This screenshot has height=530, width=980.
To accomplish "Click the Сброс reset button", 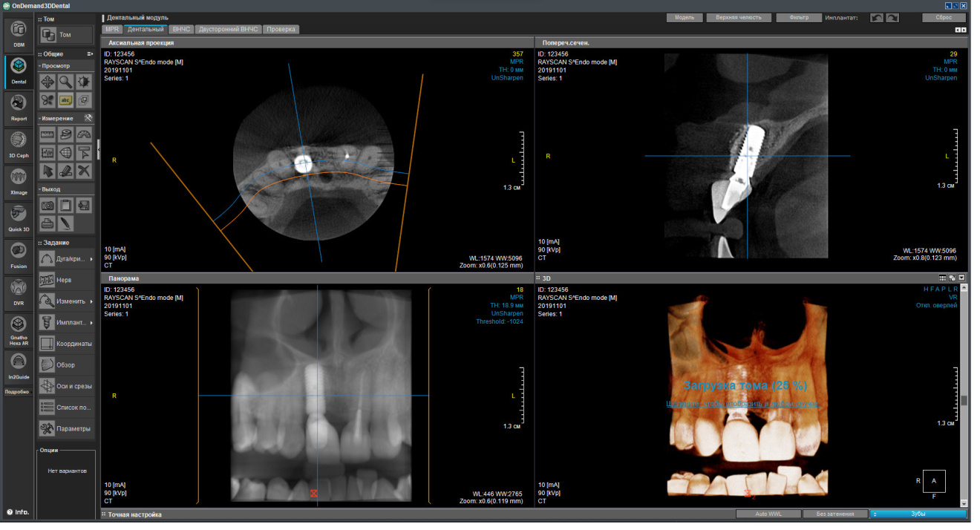I will [944, 18].
